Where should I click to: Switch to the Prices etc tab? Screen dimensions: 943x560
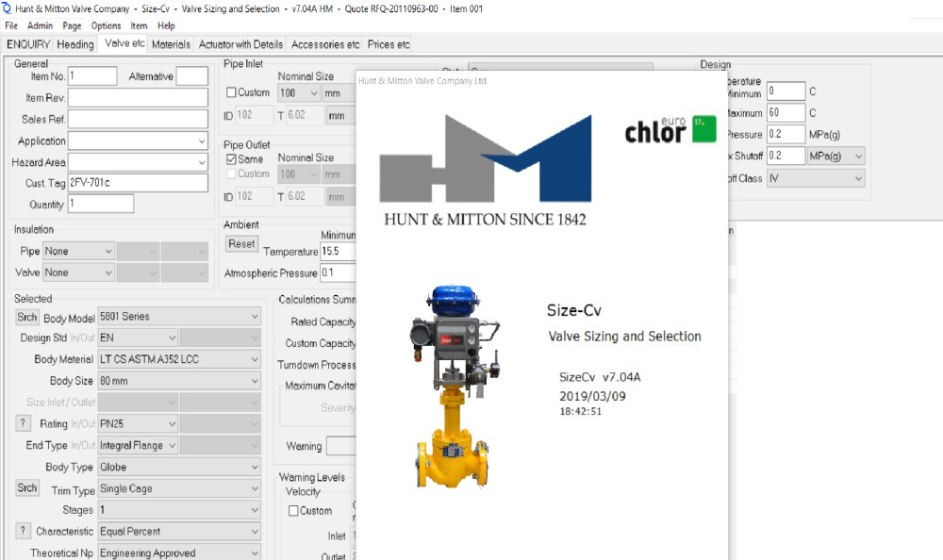[389, 44]
